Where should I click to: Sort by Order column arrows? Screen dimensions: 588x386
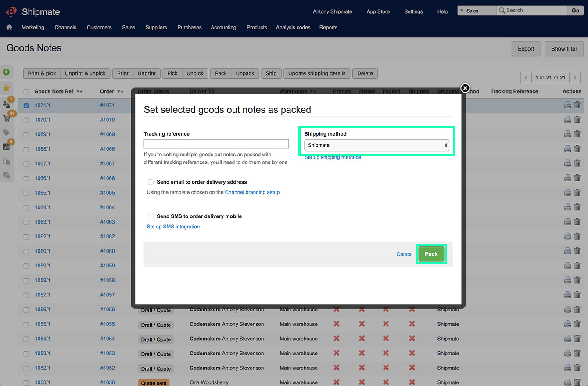120,92
